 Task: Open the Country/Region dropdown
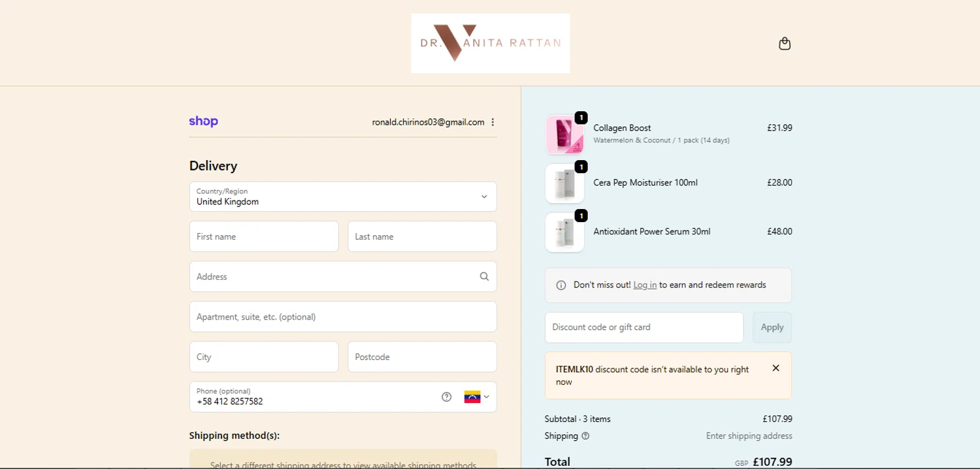(343, 197)
